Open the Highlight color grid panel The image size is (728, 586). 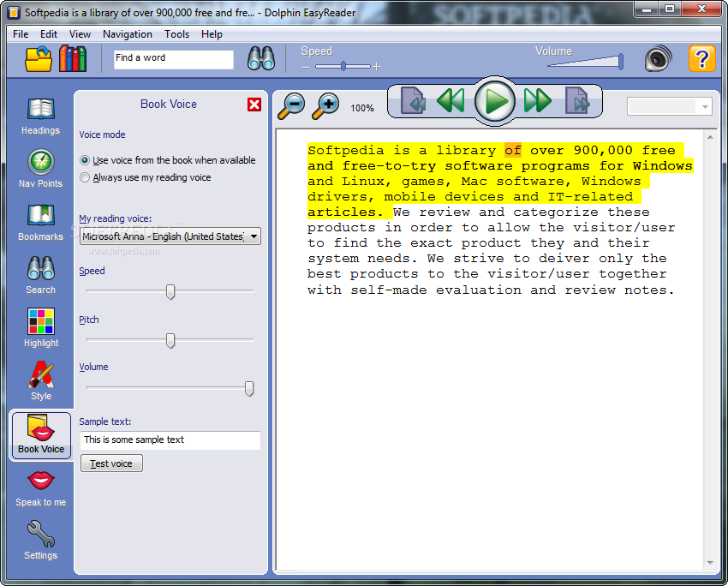(x=41, y=328)
